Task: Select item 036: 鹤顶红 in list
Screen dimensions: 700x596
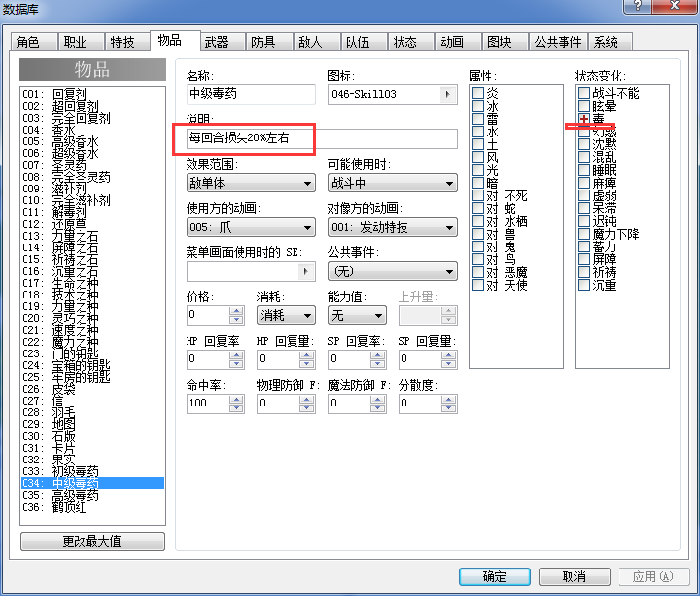Action: click(92, 507)
